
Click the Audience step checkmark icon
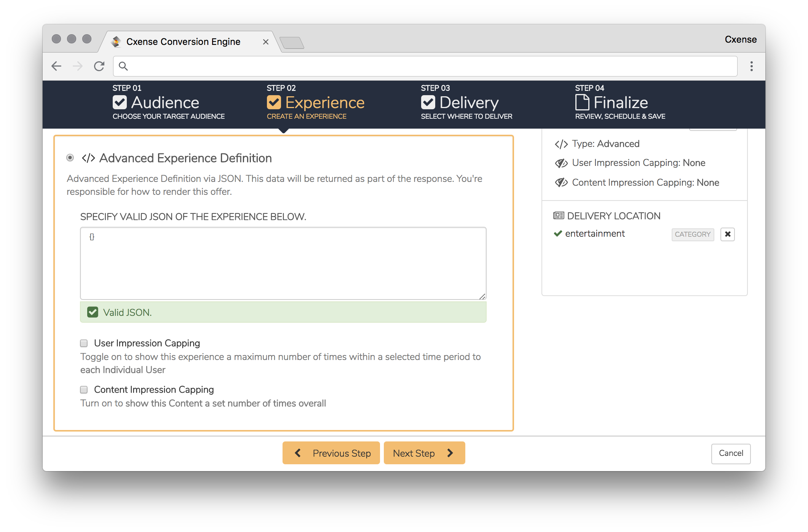click(x=120, y=102)
